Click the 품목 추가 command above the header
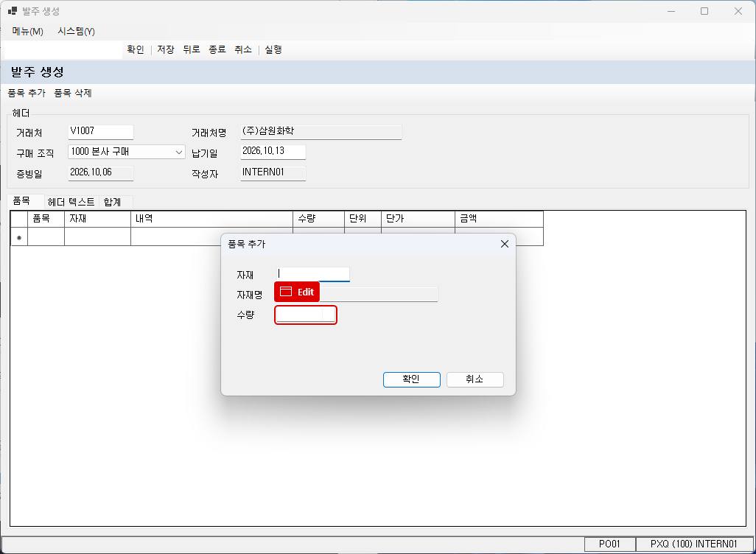The image size is (756, 554). click(27, 93)
